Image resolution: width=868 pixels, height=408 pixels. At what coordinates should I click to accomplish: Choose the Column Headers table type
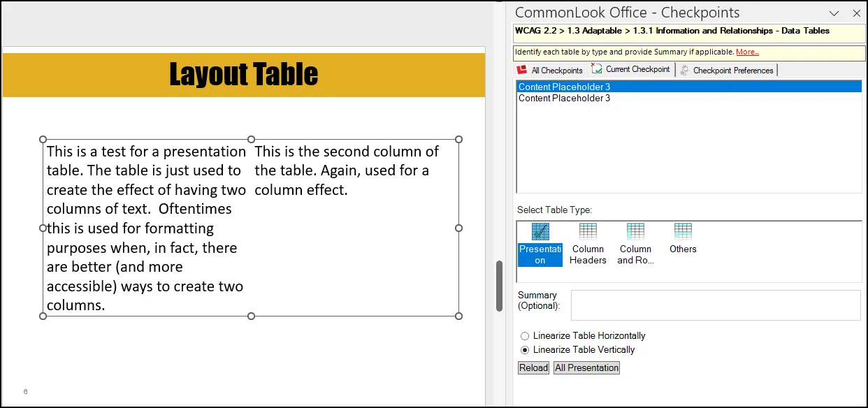[x=588, y=244]
